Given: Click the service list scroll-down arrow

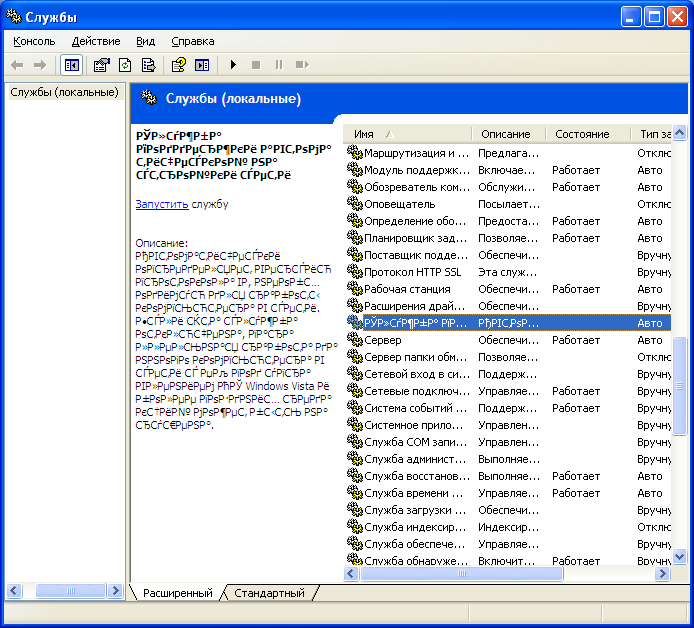Looking at the screenshot, I should [x=679, y=556].
